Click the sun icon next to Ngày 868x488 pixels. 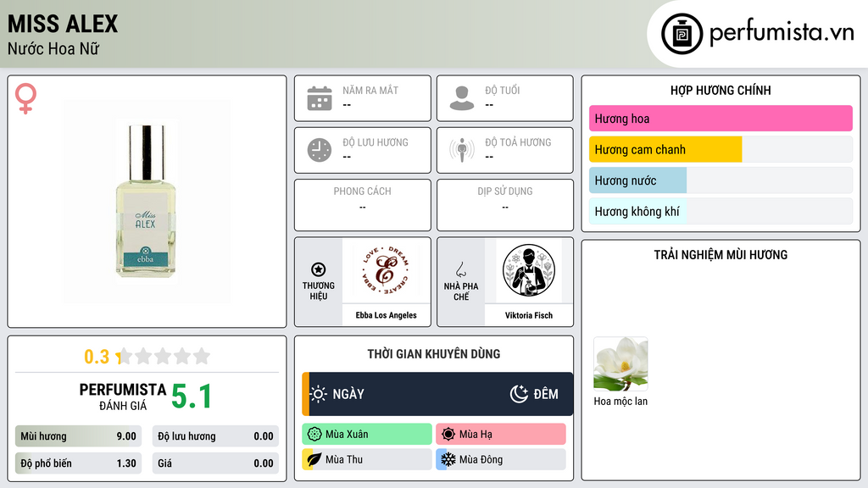[x=319, y=394]
